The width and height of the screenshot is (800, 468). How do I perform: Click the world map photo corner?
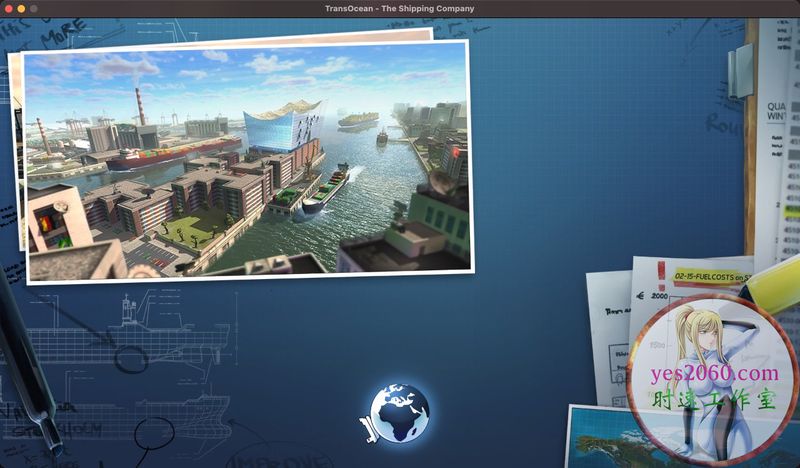click(x=600, y=435)
